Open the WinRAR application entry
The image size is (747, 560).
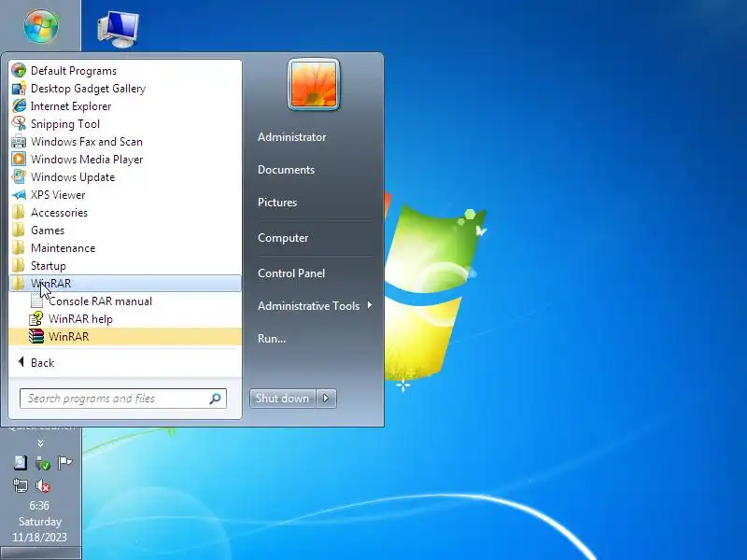point(125,336)
